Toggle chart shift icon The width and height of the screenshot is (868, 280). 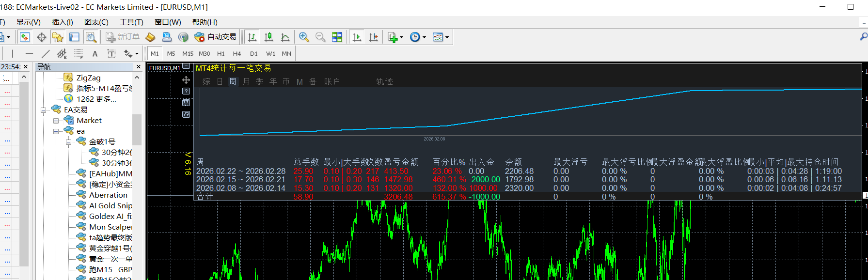point(373,37)
